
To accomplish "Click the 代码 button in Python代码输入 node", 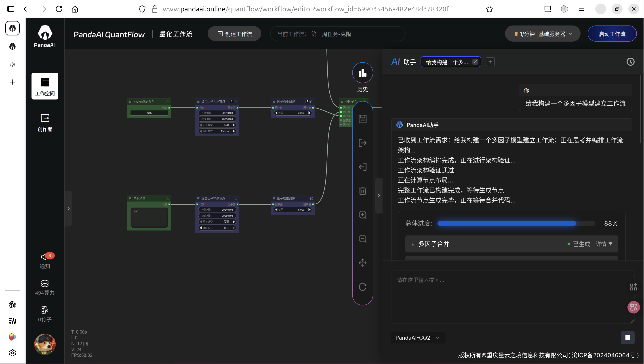I will coord(149,113).
